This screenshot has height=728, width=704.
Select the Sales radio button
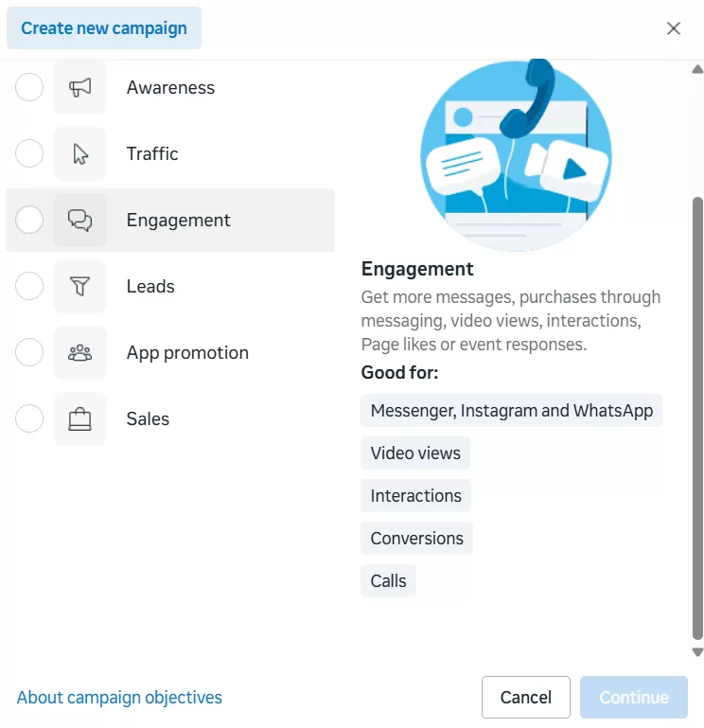point(29,419)
